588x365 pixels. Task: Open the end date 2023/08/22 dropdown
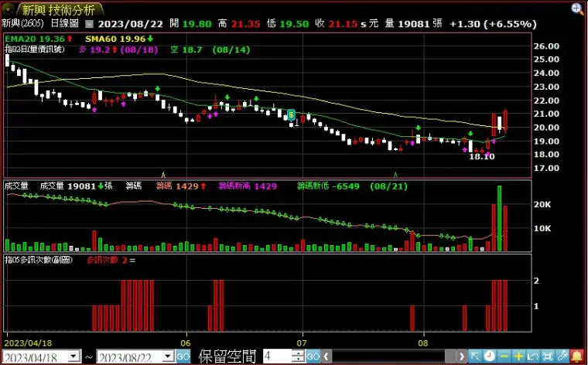[168, 356]
